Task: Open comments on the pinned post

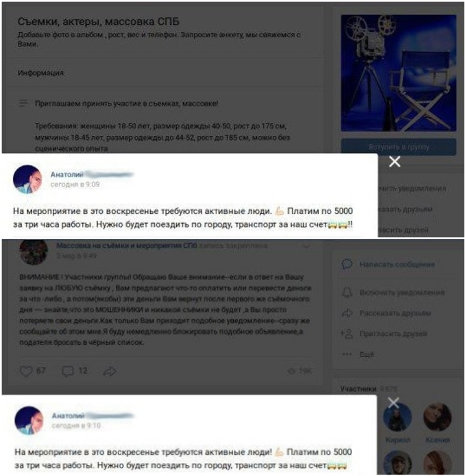Action: tap(68, 371)
